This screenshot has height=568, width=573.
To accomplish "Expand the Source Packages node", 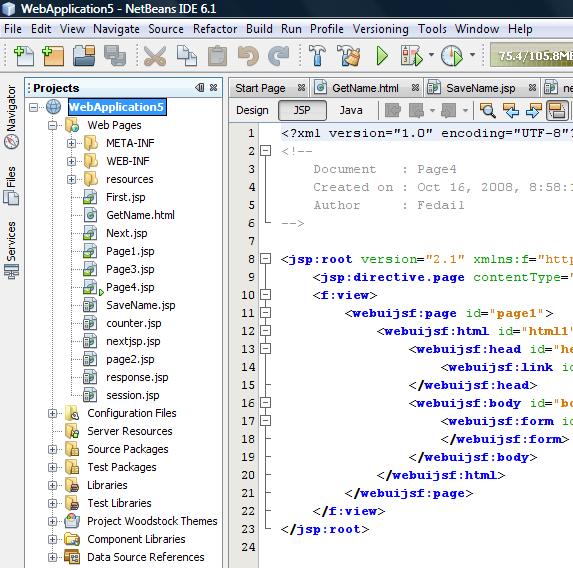I will [x=52, y=449].
